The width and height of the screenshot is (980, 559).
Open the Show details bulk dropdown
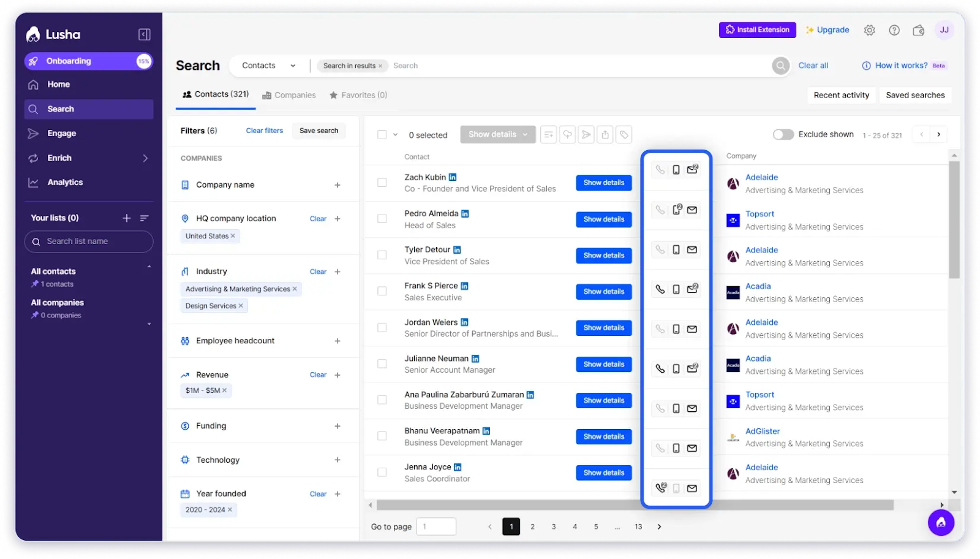point(498,134)
